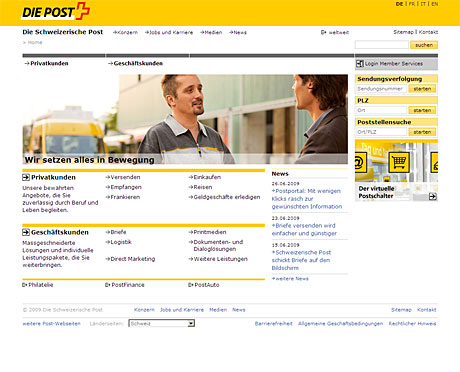Open news item Postportal: Mit wenigen Klicks
Screen dimensions: 460x372
point(307,199)
